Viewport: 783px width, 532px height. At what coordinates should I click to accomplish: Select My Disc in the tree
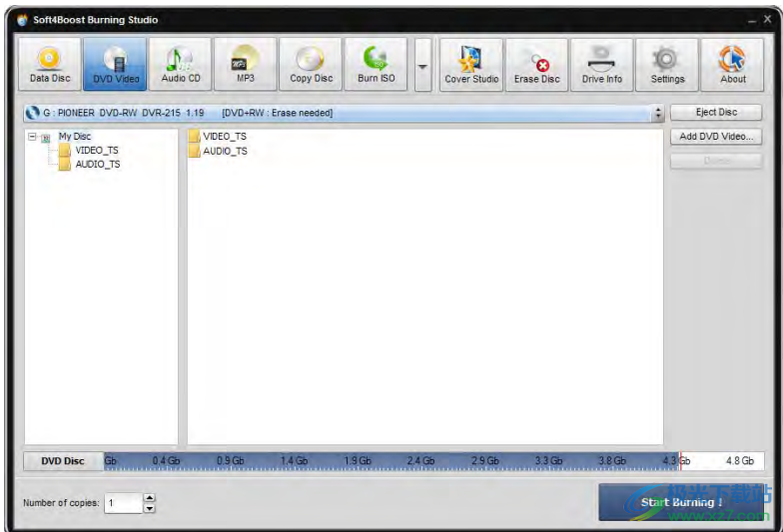[74, 136]
